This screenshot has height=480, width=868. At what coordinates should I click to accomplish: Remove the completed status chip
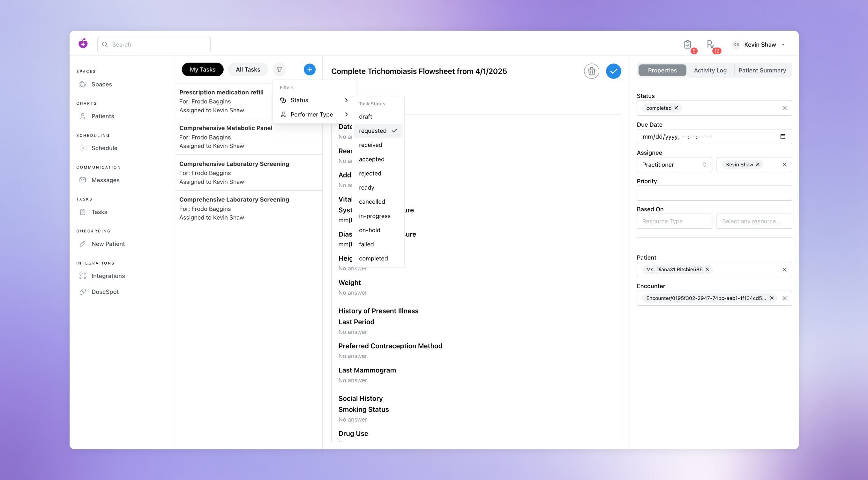pos(676,108)
